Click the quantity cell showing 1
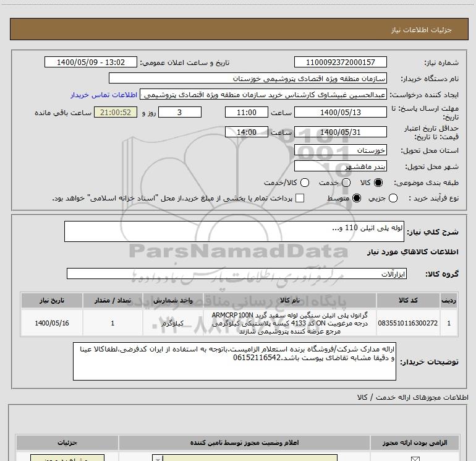This screenshot has height=461, width=476. coord(113,323)
